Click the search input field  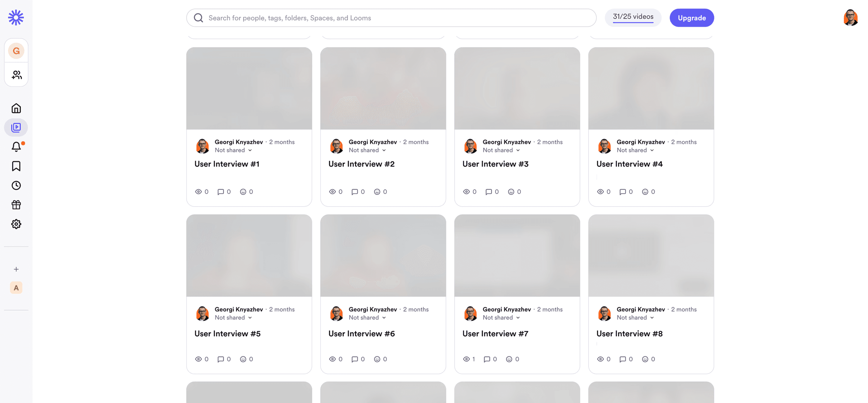pyautogui.click(x=391, y=18)
